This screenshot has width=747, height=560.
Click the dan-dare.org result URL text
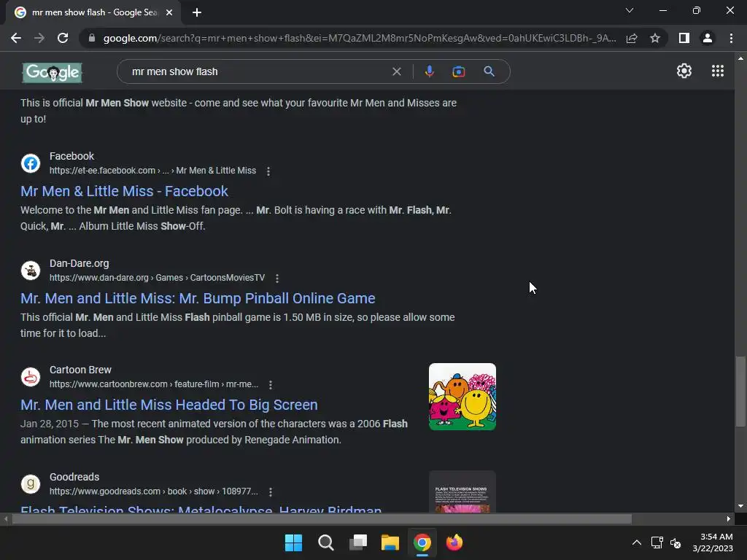pos(158,278)
